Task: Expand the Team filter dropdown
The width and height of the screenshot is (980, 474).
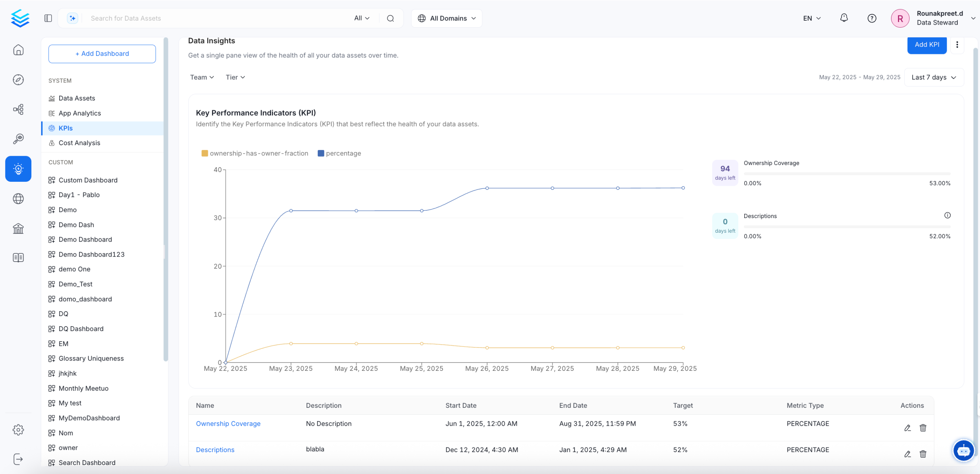Action: click(202, 77)
